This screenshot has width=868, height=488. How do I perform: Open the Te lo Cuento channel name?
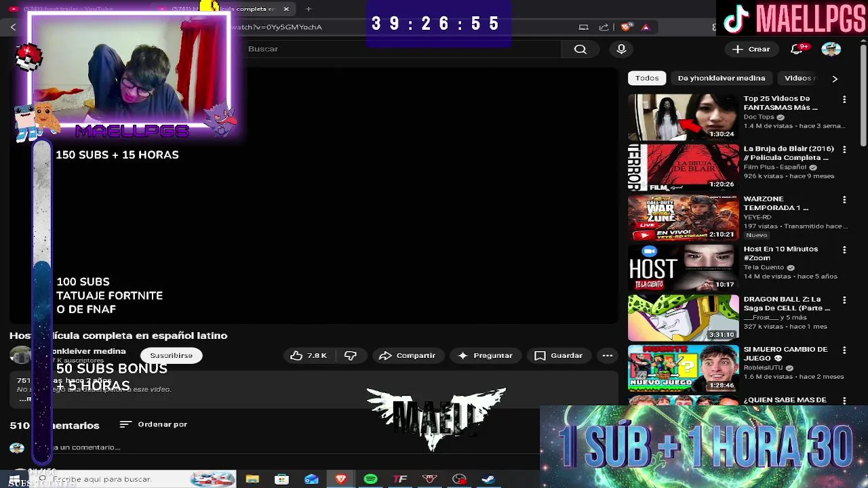(764, 267)
